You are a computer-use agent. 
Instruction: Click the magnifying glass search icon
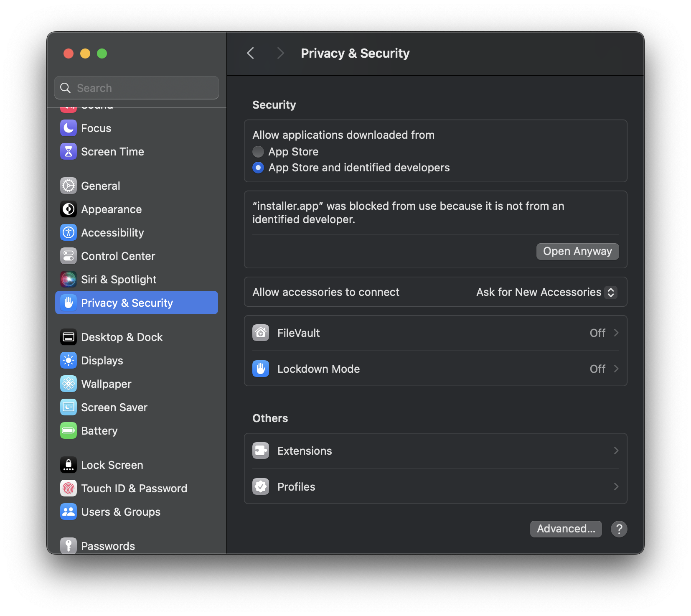pos(66,88)
